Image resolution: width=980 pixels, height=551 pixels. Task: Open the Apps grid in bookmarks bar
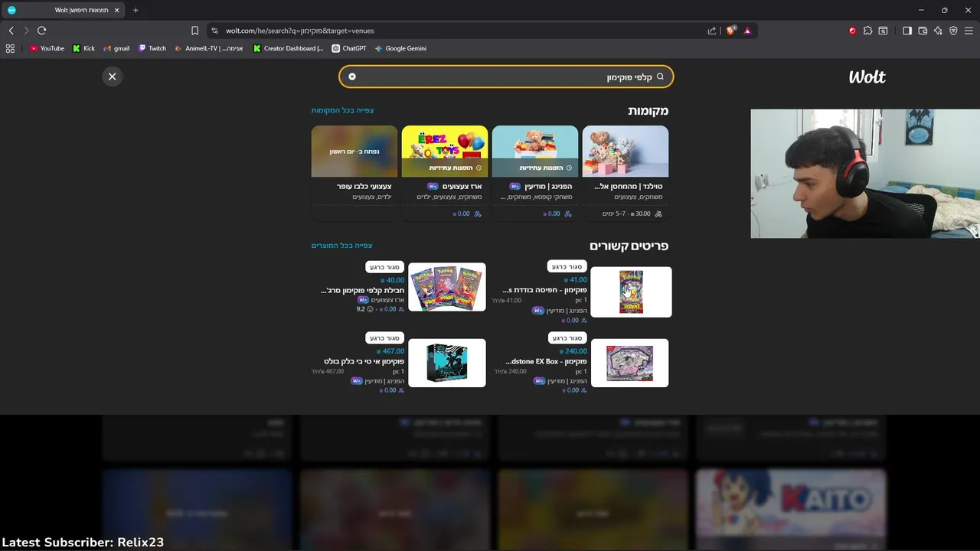(10, 48)
